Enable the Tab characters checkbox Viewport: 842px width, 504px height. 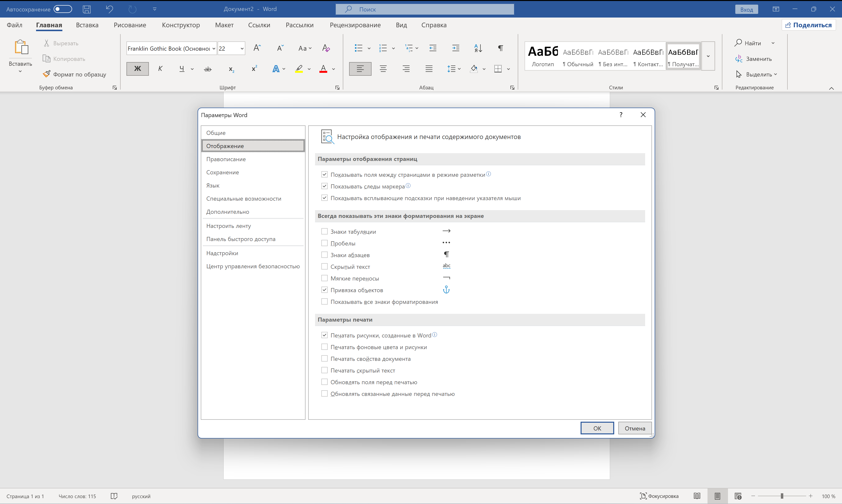click(x=324, y=231)
